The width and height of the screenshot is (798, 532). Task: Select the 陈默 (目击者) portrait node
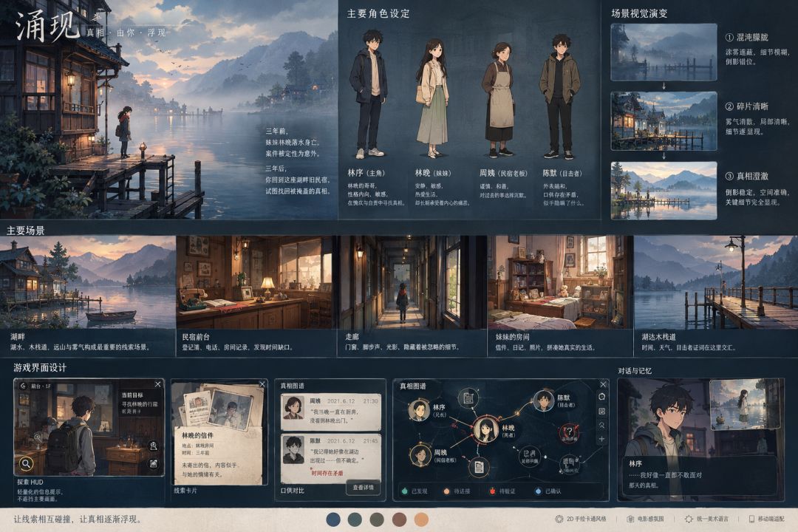coord(544,400)
